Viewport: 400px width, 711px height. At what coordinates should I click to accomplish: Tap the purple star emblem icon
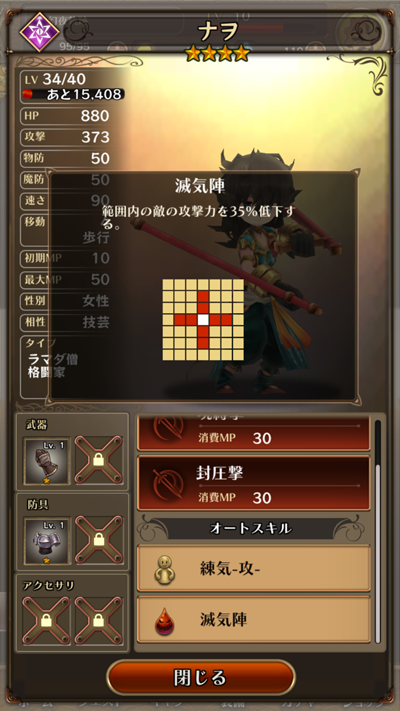click(39, 32)
